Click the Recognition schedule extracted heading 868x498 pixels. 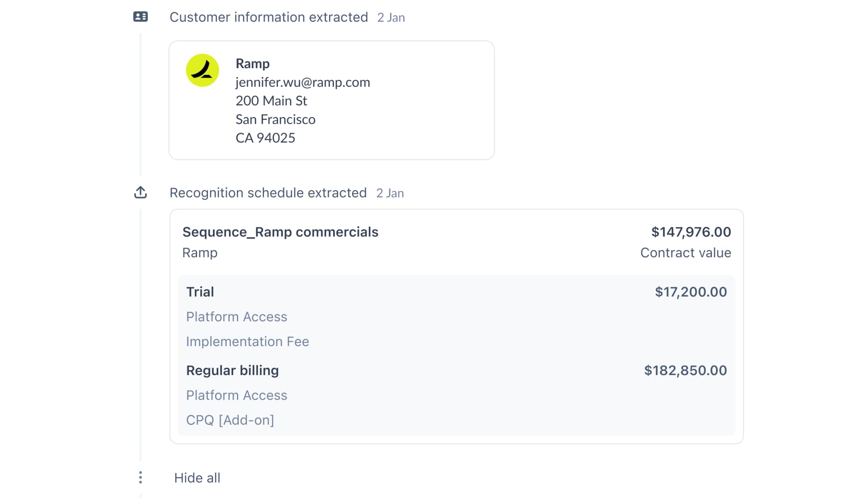[x=268, y=193]
